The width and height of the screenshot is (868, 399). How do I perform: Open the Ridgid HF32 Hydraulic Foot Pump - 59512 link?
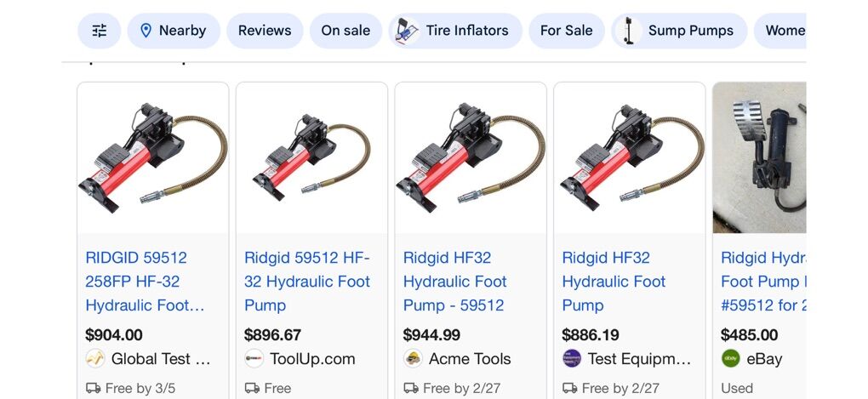(454, 281)
